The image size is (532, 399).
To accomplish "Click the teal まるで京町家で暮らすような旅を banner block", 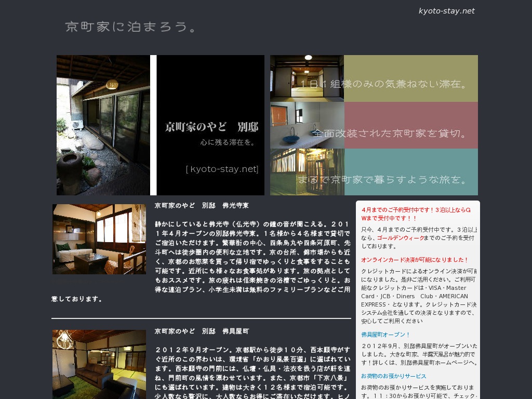I will [x=410, y=172].
